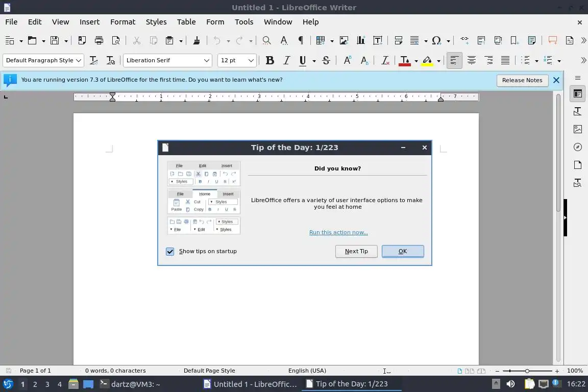588x392 pixels.
Task: Open Find and Replace magnifier icon
Action: (x=266, y=40)
